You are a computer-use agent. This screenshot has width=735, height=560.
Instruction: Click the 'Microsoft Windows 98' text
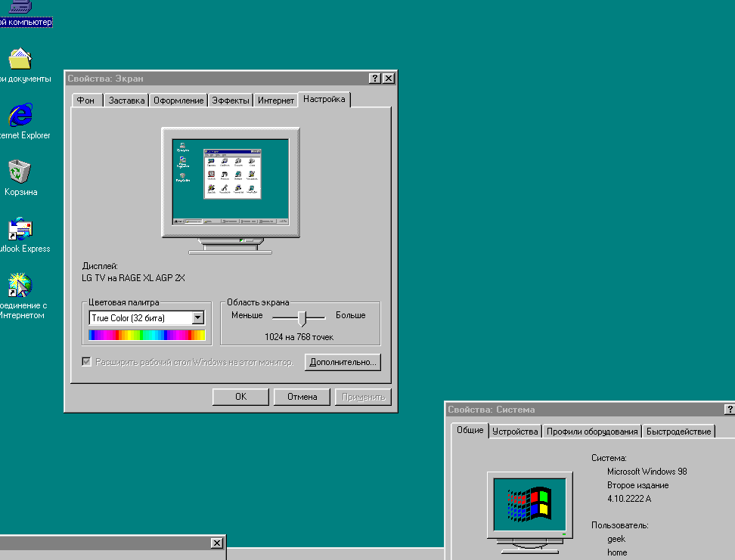point(647,472)
